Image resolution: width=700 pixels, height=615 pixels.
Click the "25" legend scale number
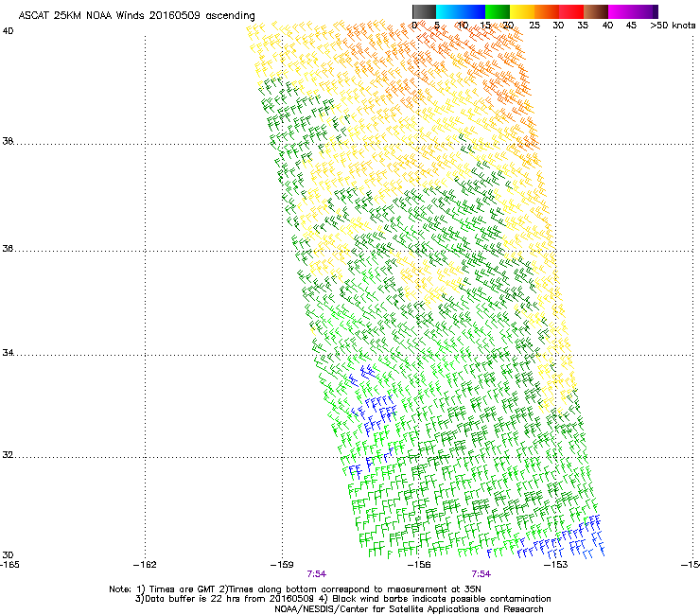534,26
